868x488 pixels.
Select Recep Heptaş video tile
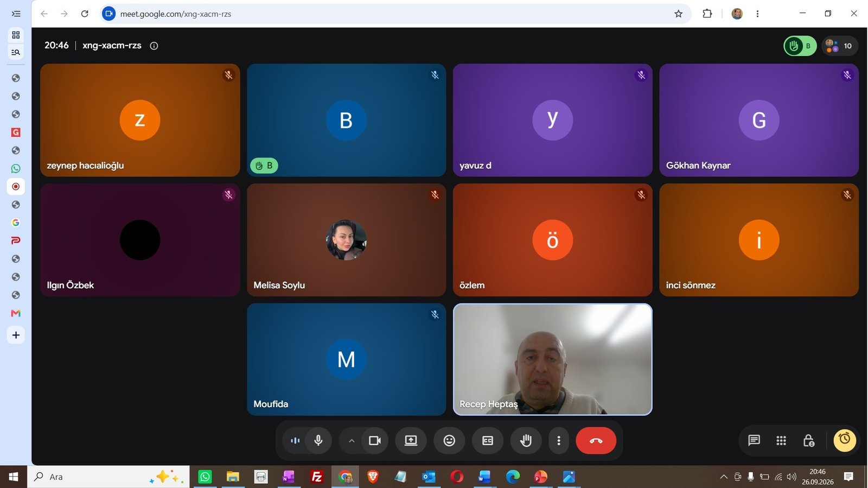(552, 359)
